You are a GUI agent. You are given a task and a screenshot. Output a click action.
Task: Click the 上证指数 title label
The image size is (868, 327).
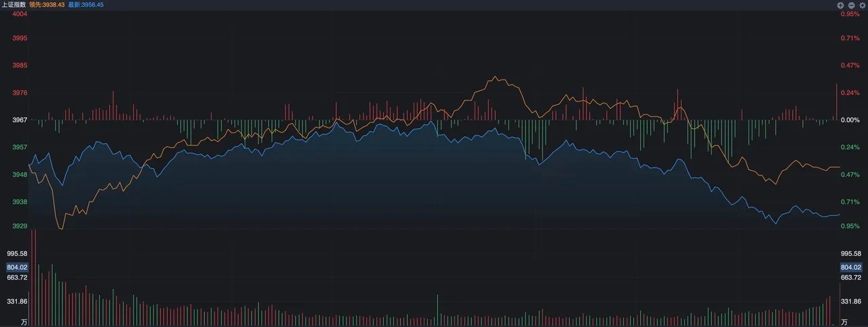13,5
